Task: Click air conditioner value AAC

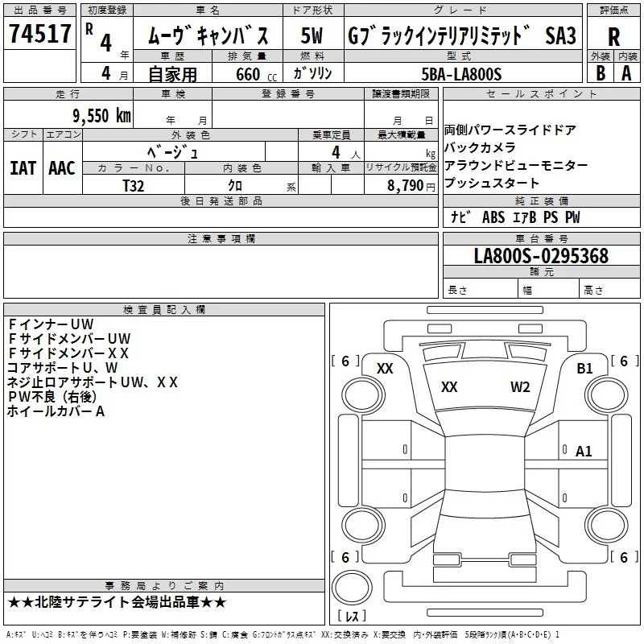Action: point(62,168)
